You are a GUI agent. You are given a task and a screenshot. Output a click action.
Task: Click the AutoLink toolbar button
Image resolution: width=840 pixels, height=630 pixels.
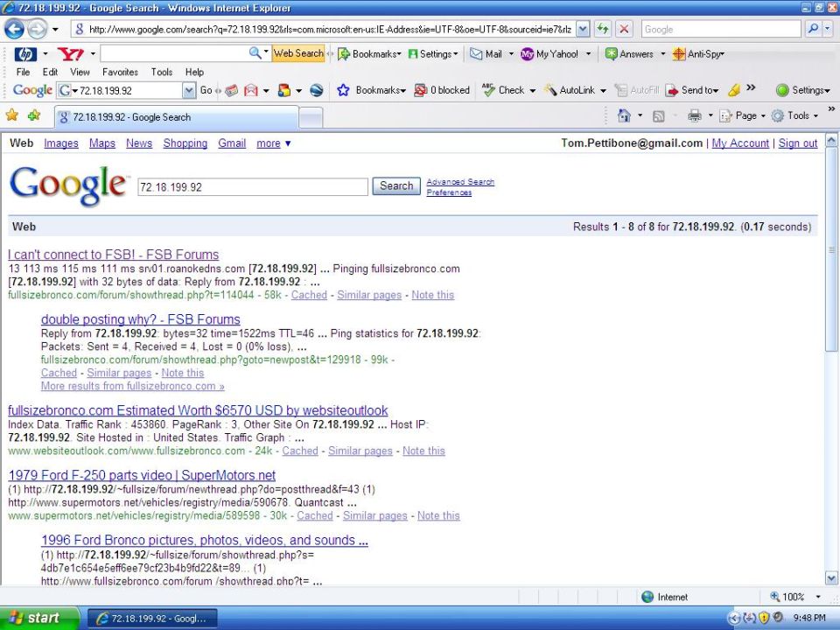(x=570, y=90)
